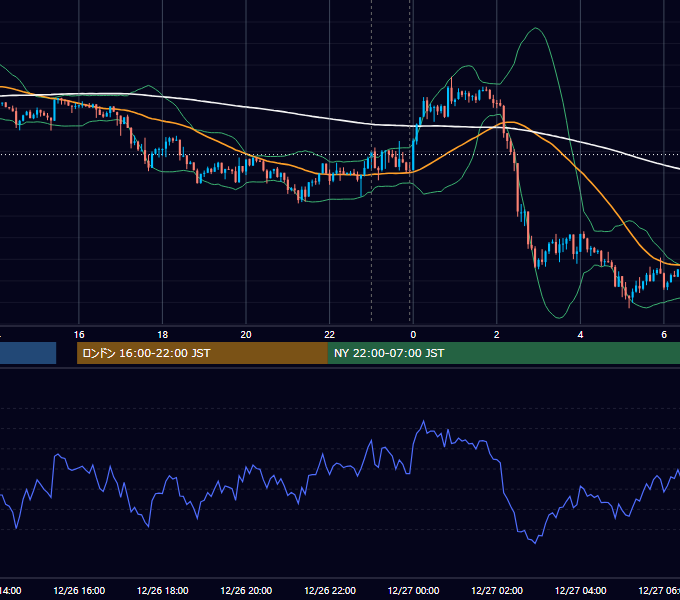The height and width of the screenshot is (600, 680).
Task: Click the "12/26 22:00" date label on oscillator axis
Action: pos(330,590)
